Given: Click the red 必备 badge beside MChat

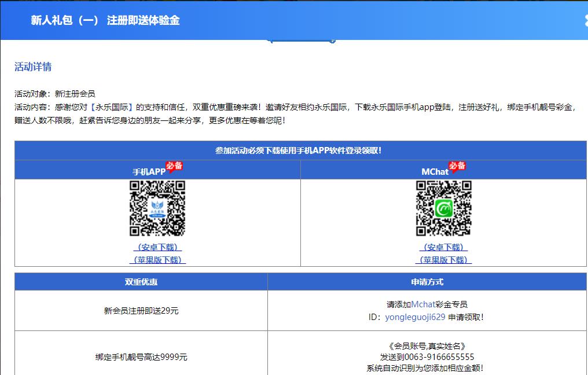Looking at the screenshot, I should tap(457, 167).
